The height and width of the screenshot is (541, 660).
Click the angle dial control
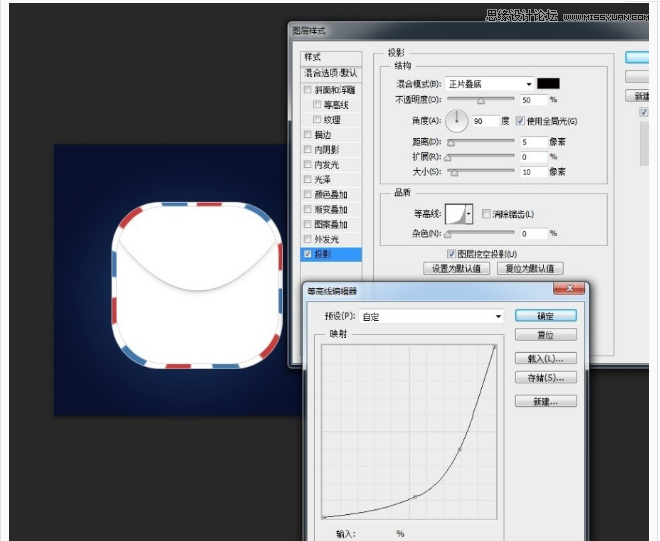click(457, 121)
